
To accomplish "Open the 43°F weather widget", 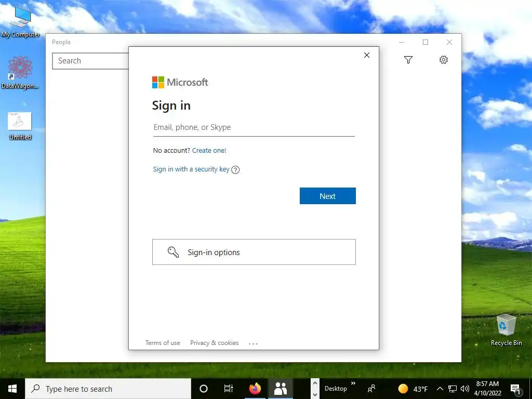I will tap(413, 389).
